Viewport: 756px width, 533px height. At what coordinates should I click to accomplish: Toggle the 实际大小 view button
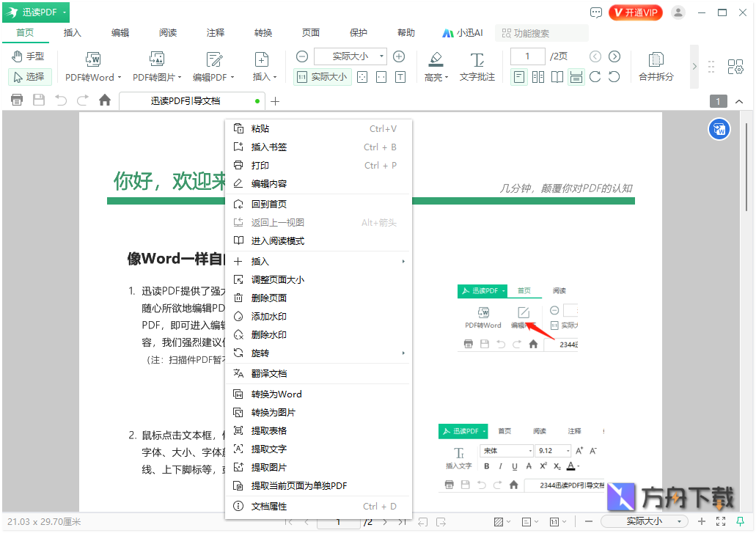[322, 77]
